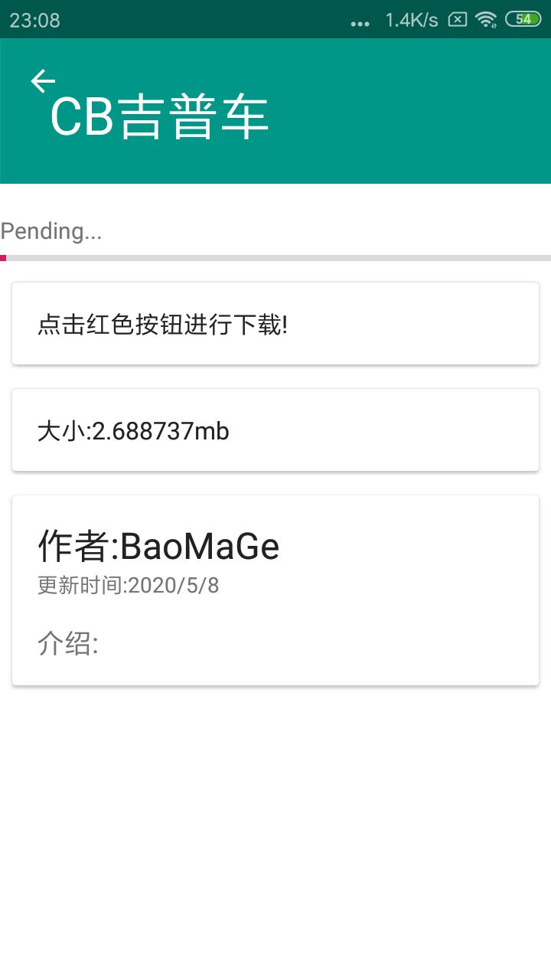Click the three-dots status bar icon

[360, 23]
